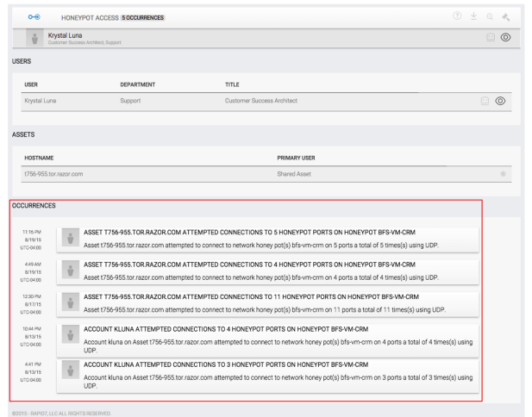Click the pin icon in header
532x417 pixels.
[x=505, y=16]
